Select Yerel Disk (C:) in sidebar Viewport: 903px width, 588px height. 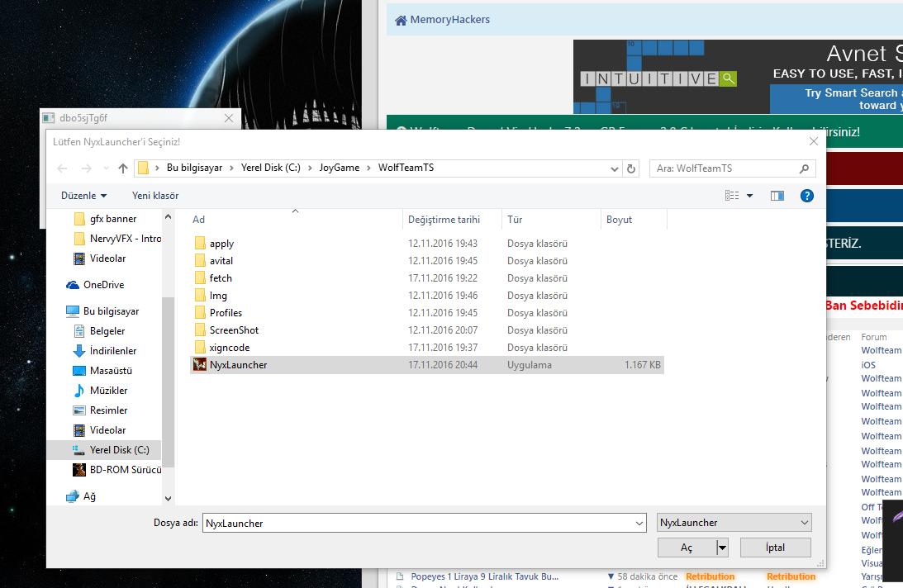104,450
